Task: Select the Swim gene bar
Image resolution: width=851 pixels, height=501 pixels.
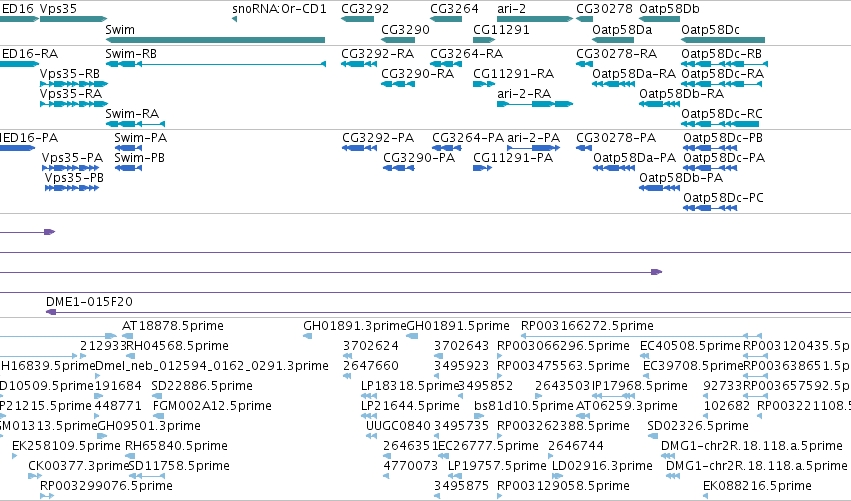Action: (215, 40)
